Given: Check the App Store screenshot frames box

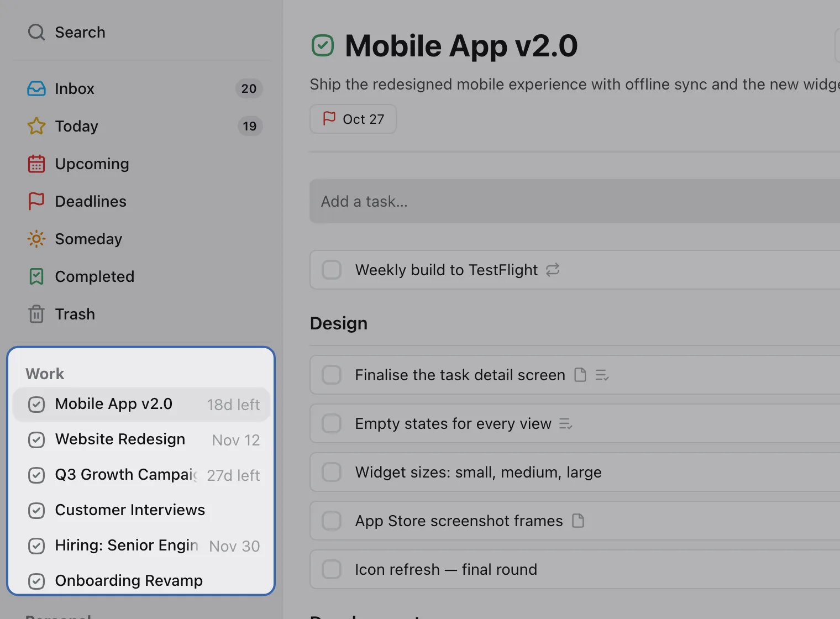Looking at the screenshot, I should [332, 521].
